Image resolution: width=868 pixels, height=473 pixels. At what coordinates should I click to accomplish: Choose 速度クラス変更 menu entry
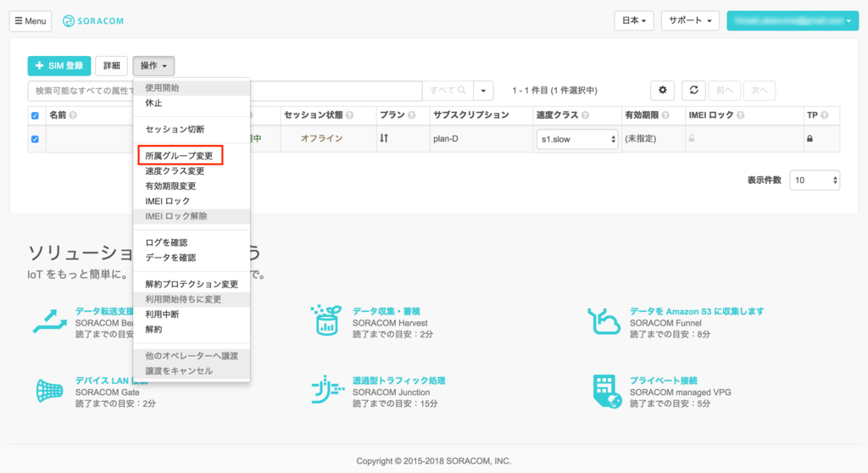191,170
